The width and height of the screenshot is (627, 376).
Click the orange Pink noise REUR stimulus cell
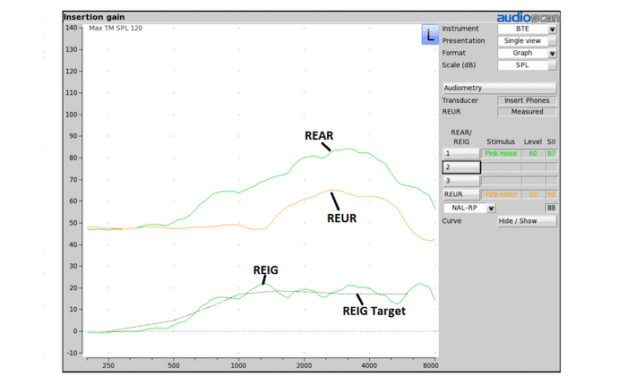tap(501, 194)
